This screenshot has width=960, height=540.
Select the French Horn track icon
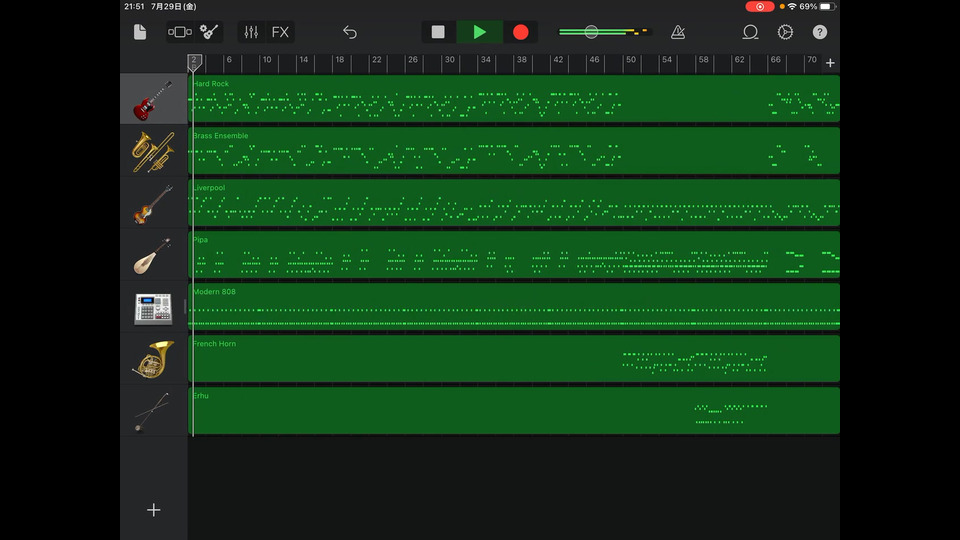tap(153, 359)
